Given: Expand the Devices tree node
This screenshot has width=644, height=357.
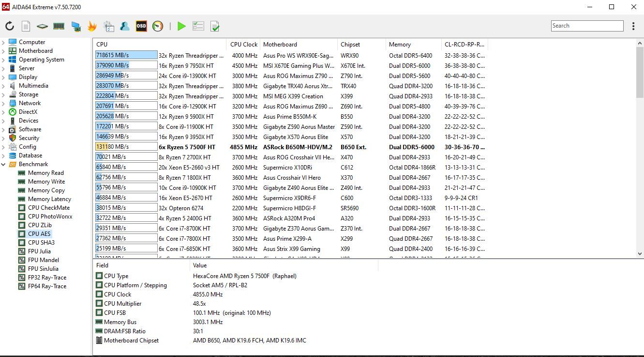Looking at the screenshot, I should (3, 121).
